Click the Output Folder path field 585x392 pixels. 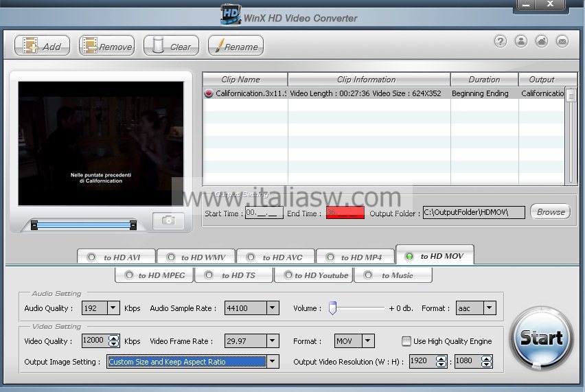pos(474,212)
